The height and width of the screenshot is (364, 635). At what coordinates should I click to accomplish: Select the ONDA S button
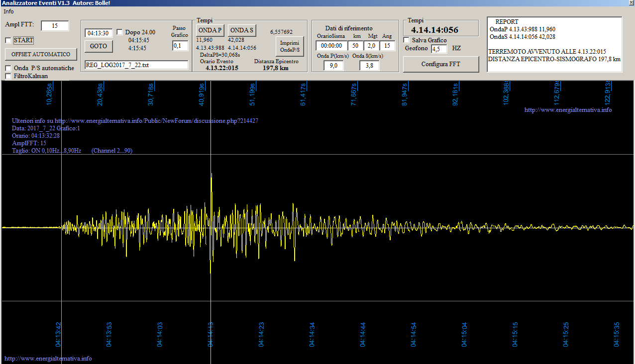pyautogui.click(x=242, y=30)
